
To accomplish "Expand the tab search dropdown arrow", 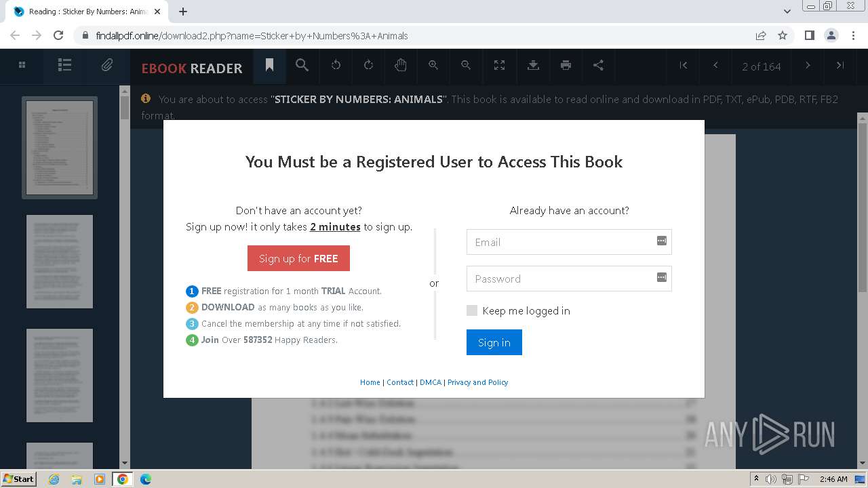I will (787, 11).
